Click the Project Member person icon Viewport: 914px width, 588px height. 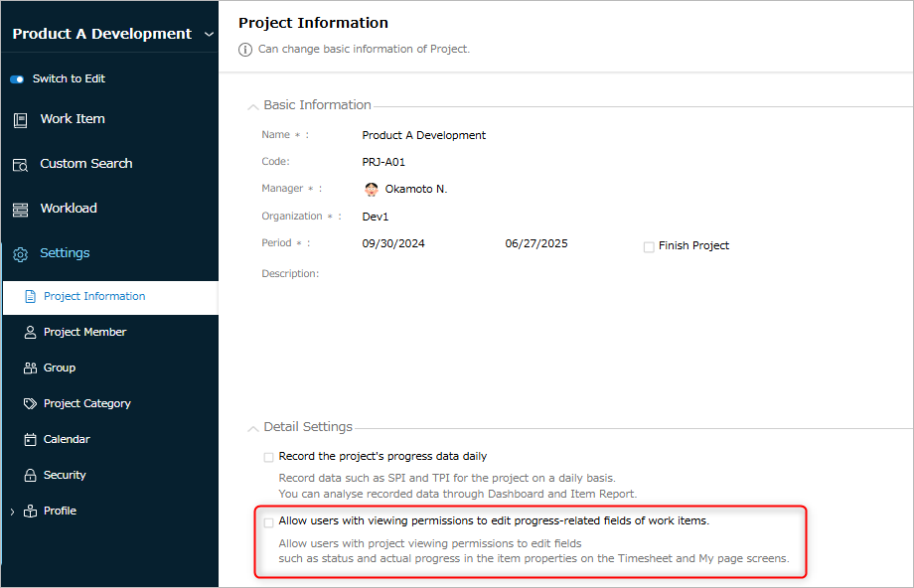click(30, 332)
